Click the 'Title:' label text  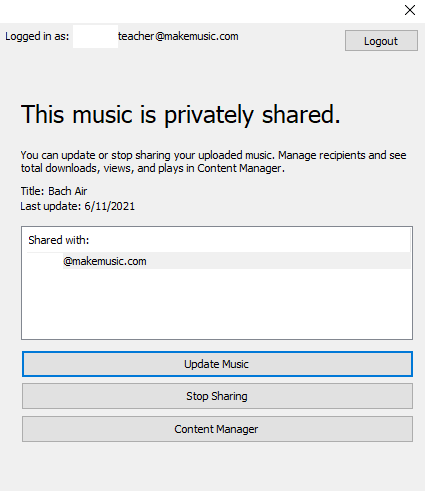(x=32, y=191)
